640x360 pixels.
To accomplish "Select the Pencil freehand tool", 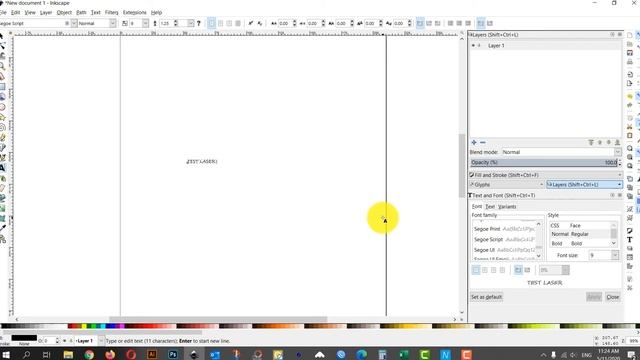I will (2, 138).
